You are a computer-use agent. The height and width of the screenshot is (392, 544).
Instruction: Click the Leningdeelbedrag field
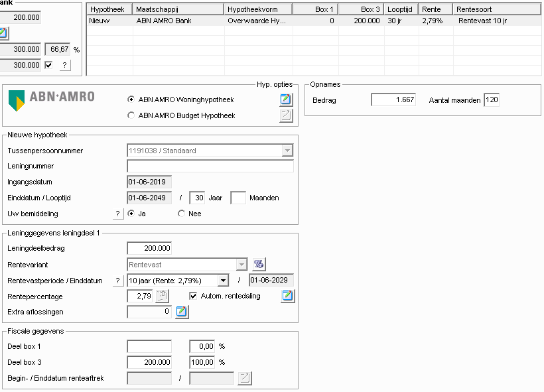coord(149,248)
